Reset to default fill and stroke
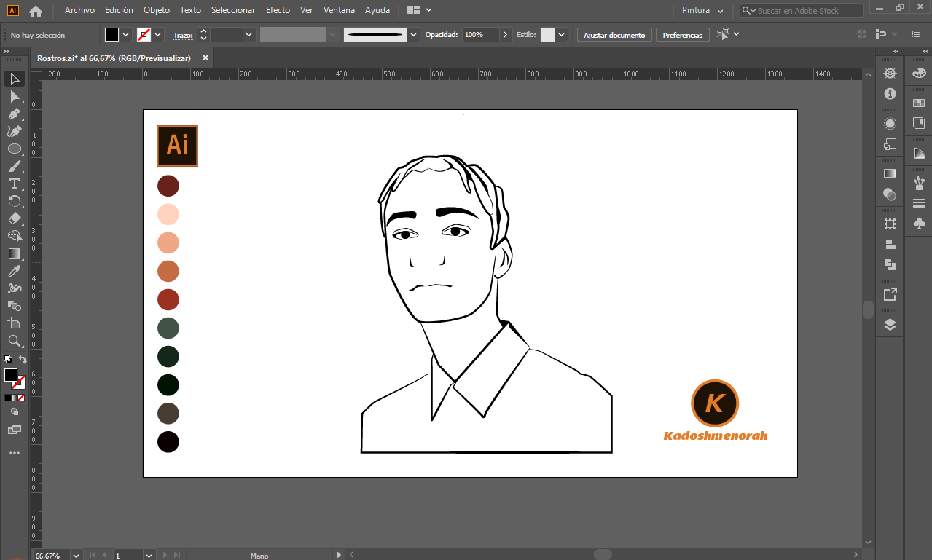 click(x=7, y=360)
